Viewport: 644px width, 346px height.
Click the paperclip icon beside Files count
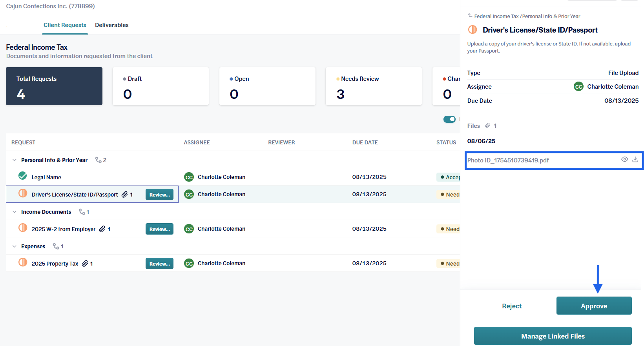coord(487,126)
